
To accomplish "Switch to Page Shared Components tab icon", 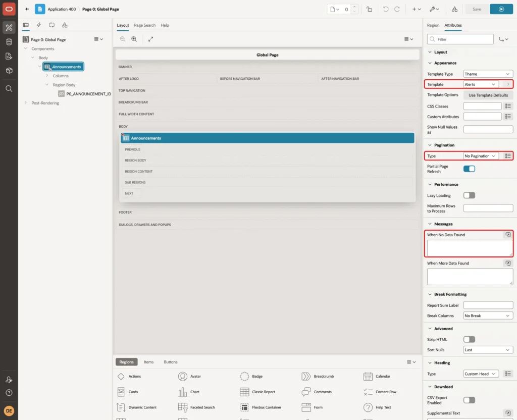I will point(65,25).
